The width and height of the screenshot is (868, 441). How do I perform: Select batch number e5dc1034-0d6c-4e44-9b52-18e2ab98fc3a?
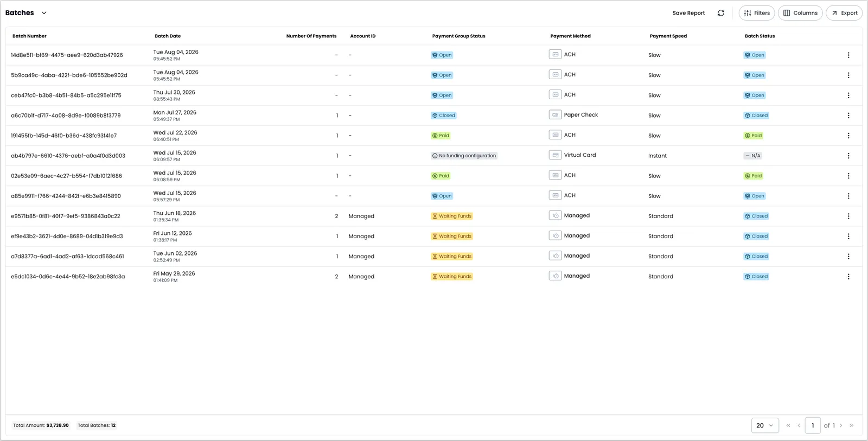68,277
